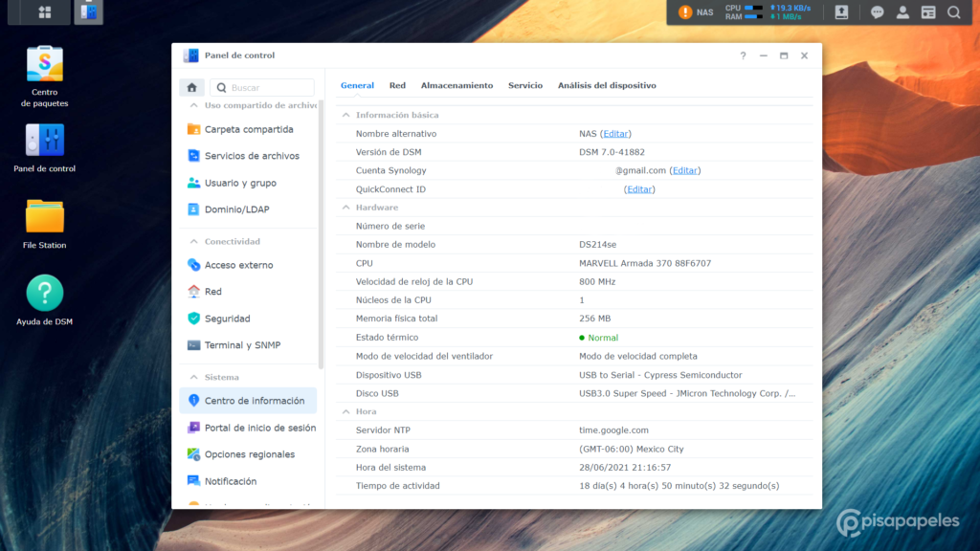Screen dimensions: 980x551
Task: Select Seguridad in the sidebar
Action: tap(227, 319)
